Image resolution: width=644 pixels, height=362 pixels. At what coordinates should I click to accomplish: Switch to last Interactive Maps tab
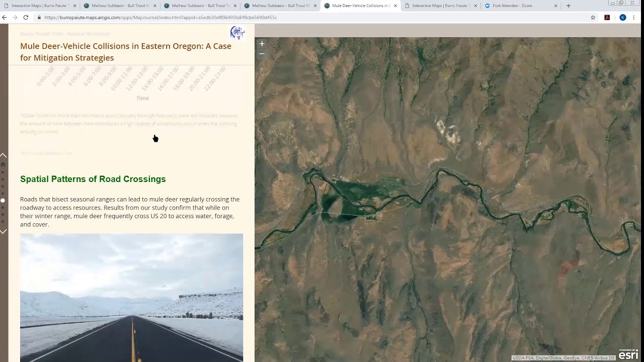(x=441, y=6)
